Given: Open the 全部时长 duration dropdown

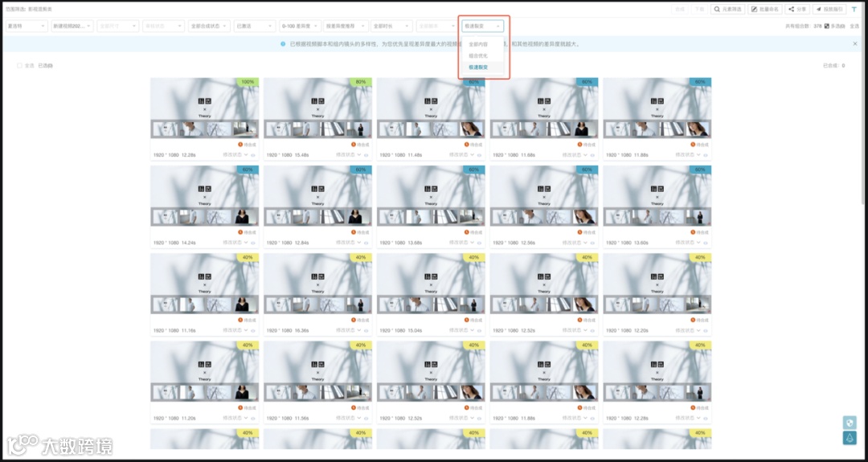Looking at the screenshot, I should [391, 26].
